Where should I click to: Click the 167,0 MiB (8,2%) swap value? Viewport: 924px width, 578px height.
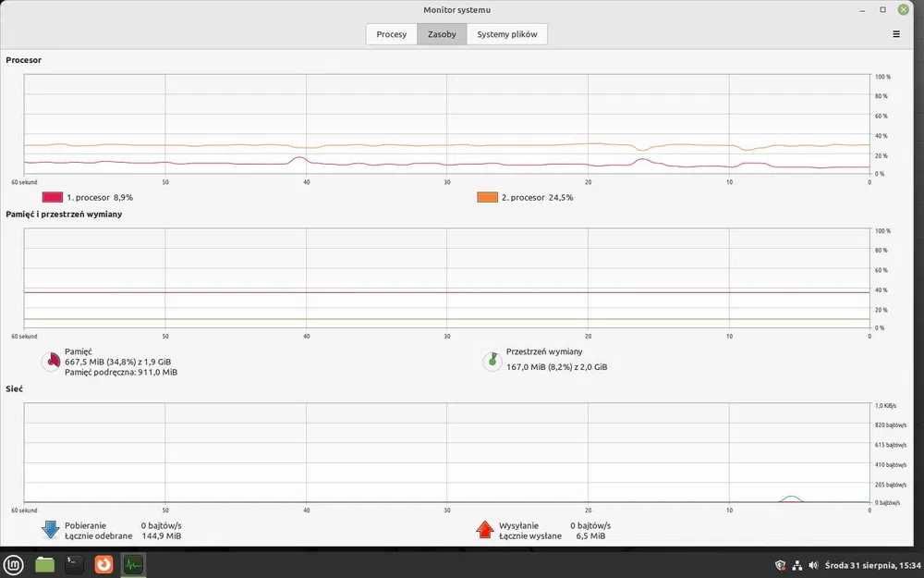(556, 367)
